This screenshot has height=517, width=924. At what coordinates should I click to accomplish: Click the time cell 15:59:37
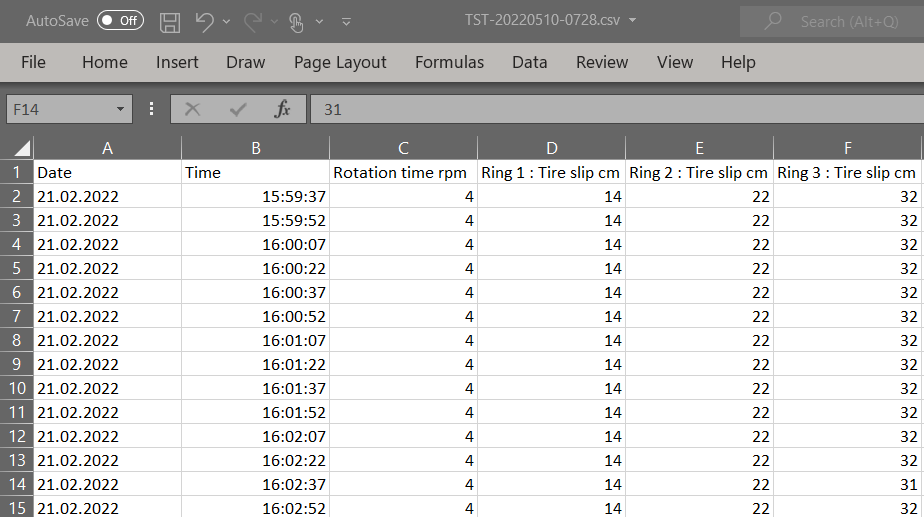pos(255,196)
